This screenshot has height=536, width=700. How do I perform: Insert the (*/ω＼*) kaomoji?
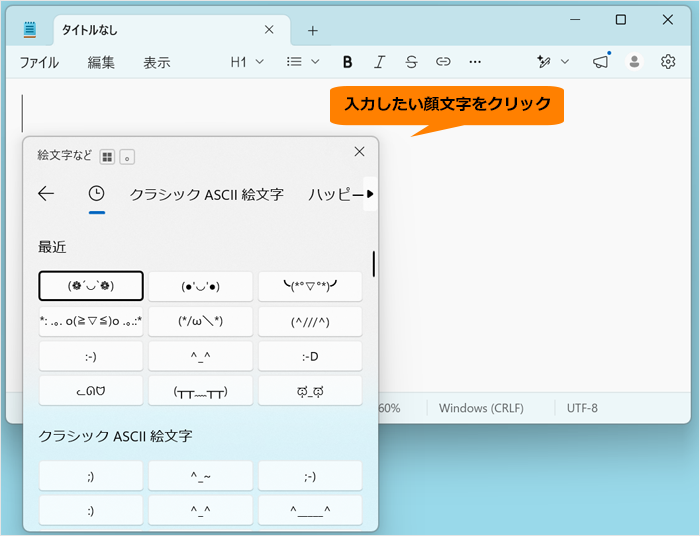[200, 321]
